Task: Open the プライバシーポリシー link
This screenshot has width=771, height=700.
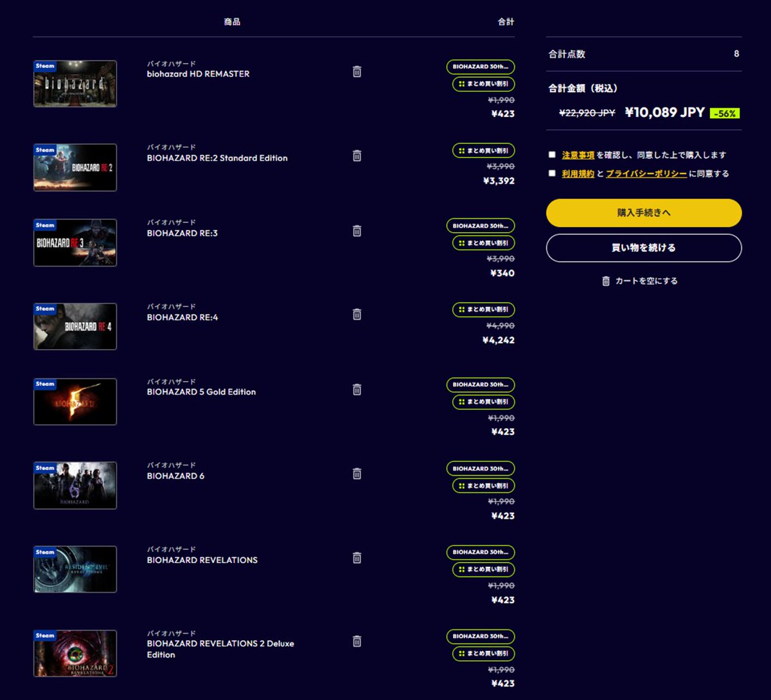Action: click(x=646, y=174)
